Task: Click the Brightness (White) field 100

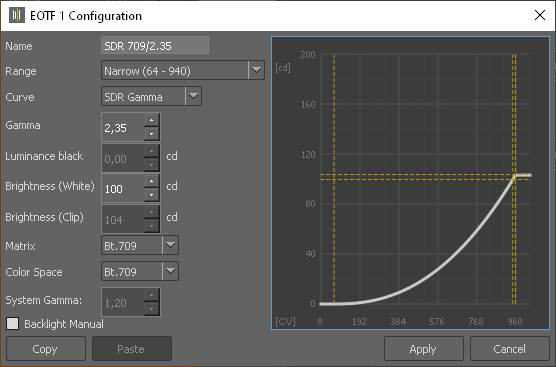Action: tap(123, 188)
